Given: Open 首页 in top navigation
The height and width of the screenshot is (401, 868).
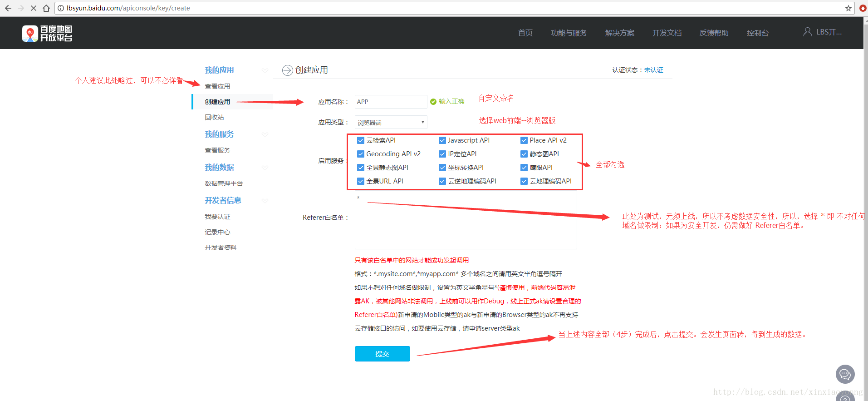Looking at the screenshot, I should pyautogui.click(x=525, y=33).
